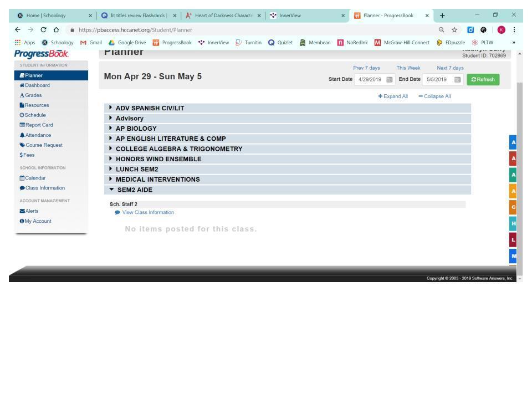The width and height of the screenshot is (532, 399).
Task: Bookmark this page with star icon
Action: point(454,30)
